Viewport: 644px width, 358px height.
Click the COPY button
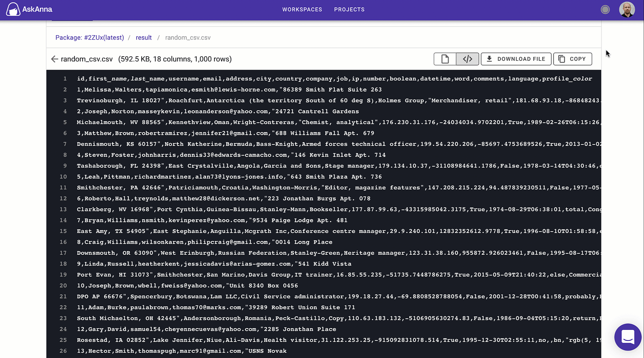click(573, 59)
